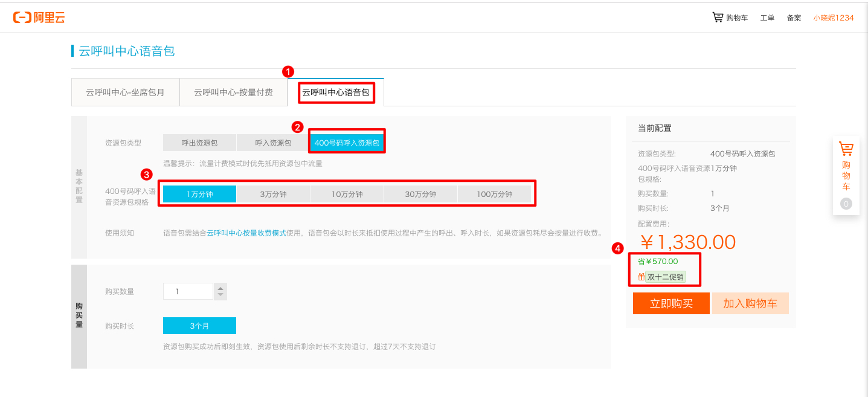Screen dimensions: 868x397
Task: Open the floating orange cart icon at right edge
Action: [846, 149]
